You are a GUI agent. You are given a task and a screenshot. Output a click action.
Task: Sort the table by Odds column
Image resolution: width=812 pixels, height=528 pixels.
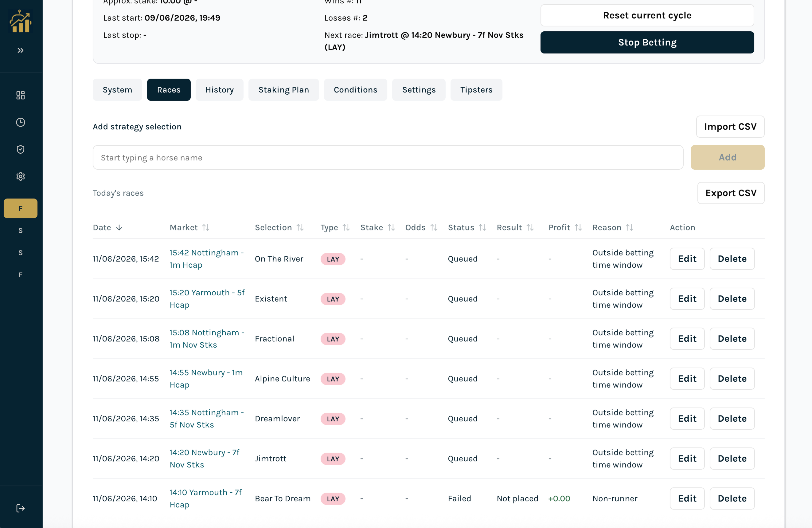coord(421,227)
